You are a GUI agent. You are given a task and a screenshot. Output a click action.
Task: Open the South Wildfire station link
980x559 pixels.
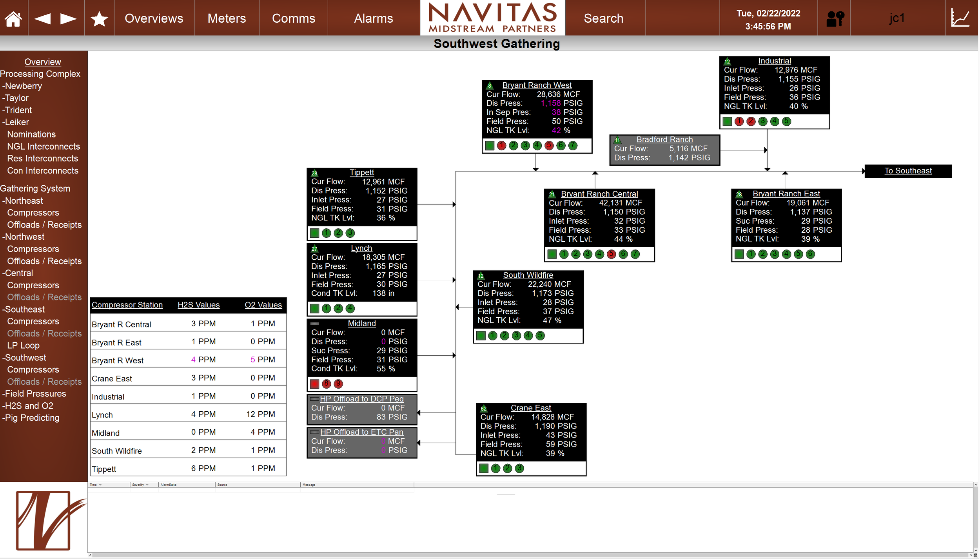tap(528, 275)
